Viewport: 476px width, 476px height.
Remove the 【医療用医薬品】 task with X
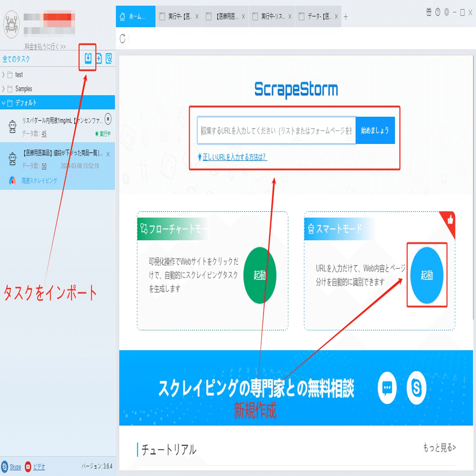108,154
